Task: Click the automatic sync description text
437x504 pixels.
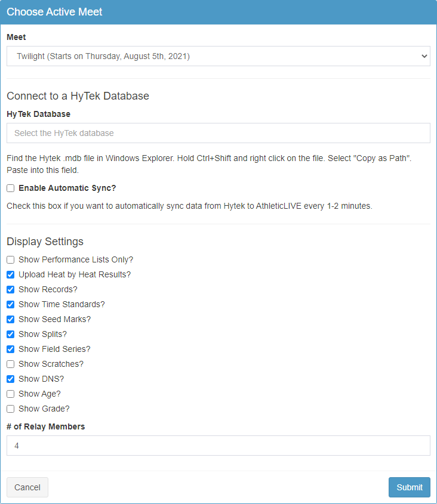Action: 189,206
